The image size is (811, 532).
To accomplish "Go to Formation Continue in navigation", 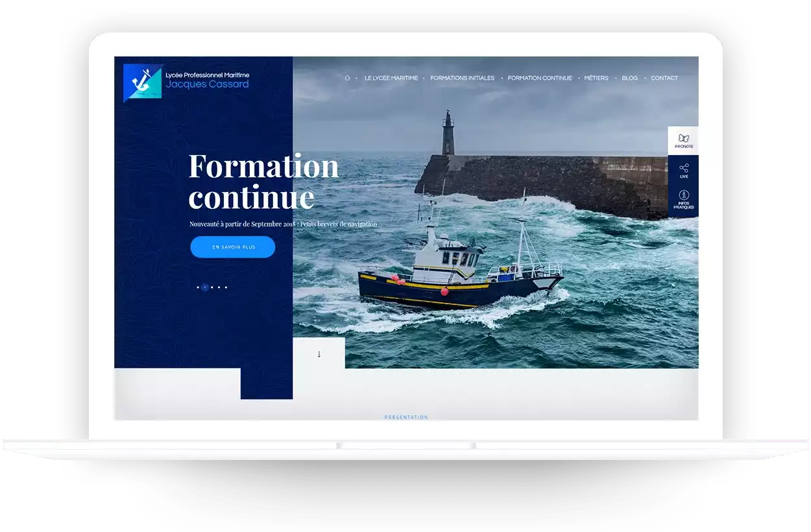I will tap(540, 78).
